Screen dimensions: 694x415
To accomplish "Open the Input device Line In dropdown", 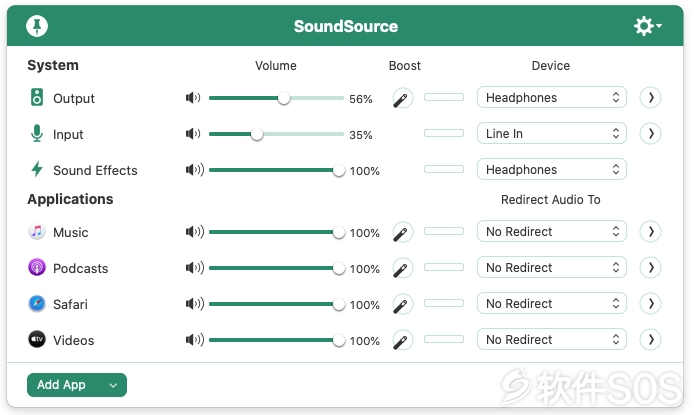I will [x=551, y=133].
